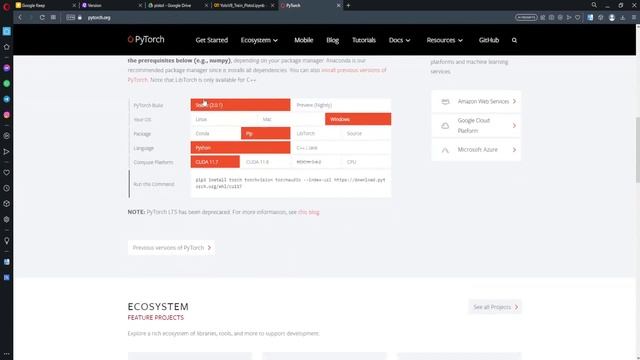
Task: Open the Tutorials menu item
Action: click(364, 40)
